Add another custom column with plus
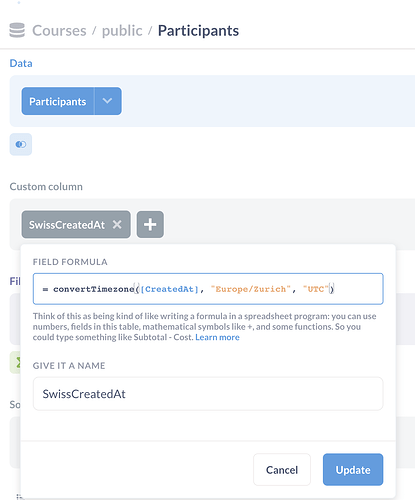The height and width of the screenshot is (500, 415). pyautogui.click(x=150, y=224)
